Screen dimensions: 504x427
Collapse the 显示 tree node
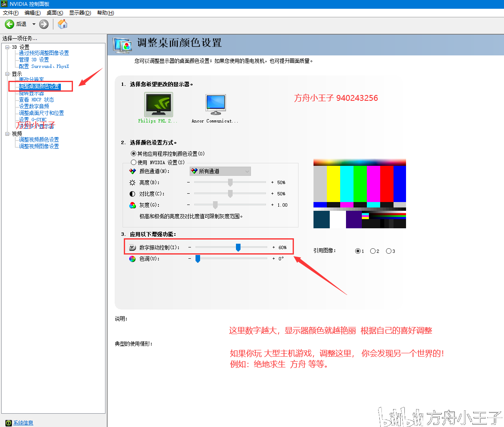point(8,74)
